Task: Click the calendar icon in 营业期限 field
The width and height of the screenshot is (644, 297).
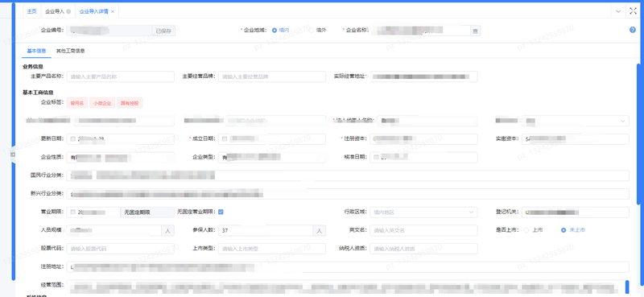Action: click(x=72, y=212)
